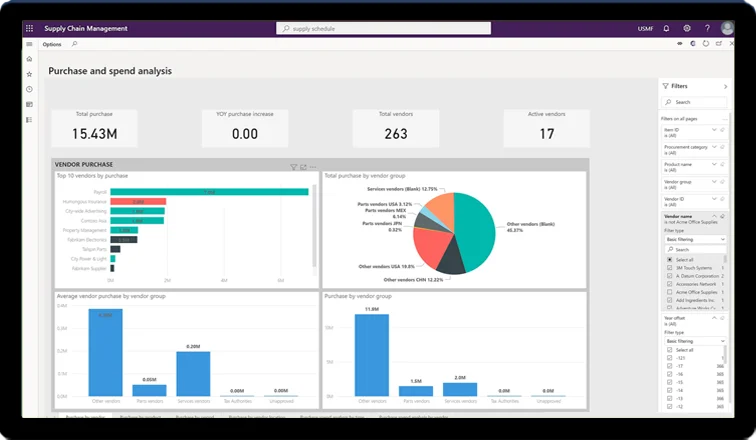Open the app launcher waffle icon

pyautogui.click(x=30, y=28)
